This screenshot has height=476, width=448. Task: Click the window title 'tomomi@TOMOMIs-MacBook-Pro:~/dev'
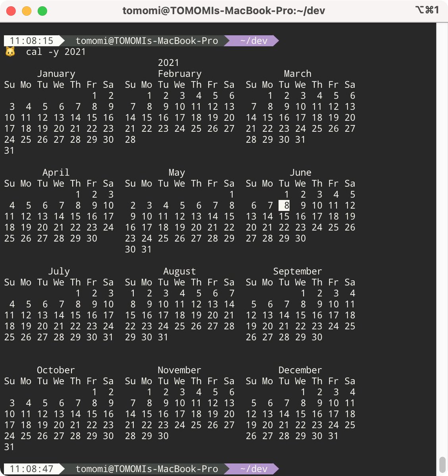point(224,11)
